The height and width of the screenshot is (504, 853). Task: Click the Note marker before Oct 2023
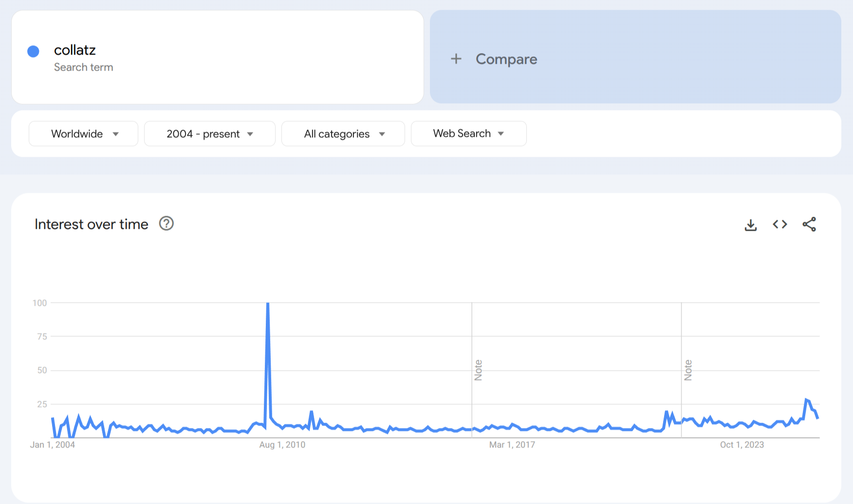[x=688, y=370]
